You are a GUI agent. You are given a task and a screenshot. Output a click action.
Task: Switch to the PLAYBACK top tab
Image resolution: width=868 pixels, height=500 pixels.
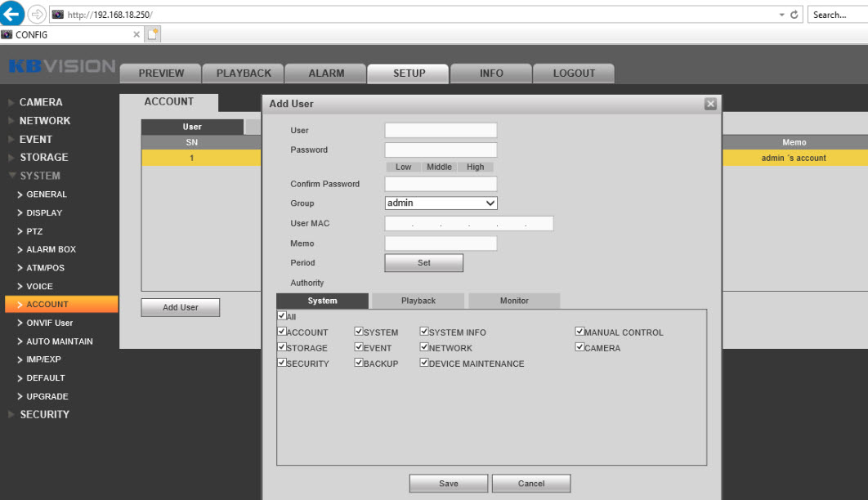[x=243, y=73]
